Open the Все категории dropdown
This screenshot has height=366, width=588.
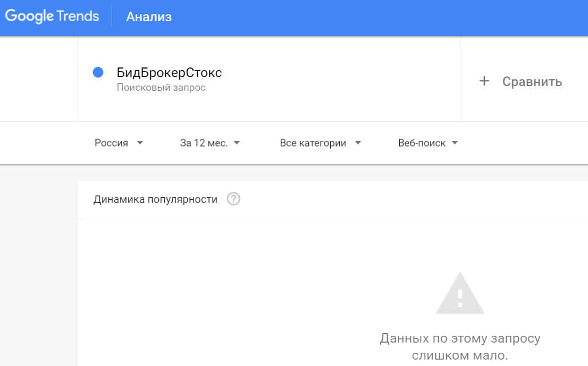tap(313, 143)
